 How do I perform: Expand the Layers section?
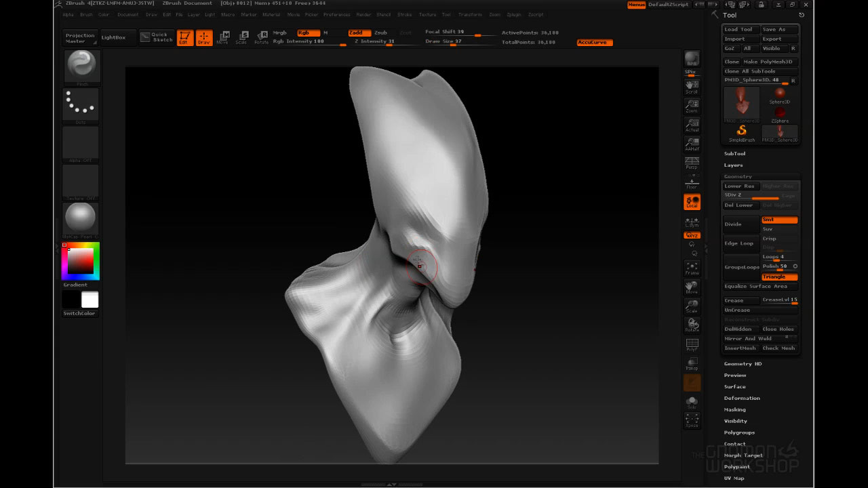[733, 165]
